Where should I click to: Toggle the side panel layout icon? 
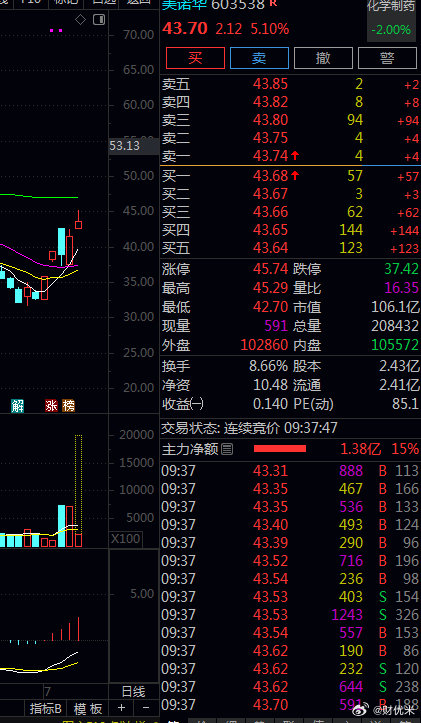click(x=99, y=20)
